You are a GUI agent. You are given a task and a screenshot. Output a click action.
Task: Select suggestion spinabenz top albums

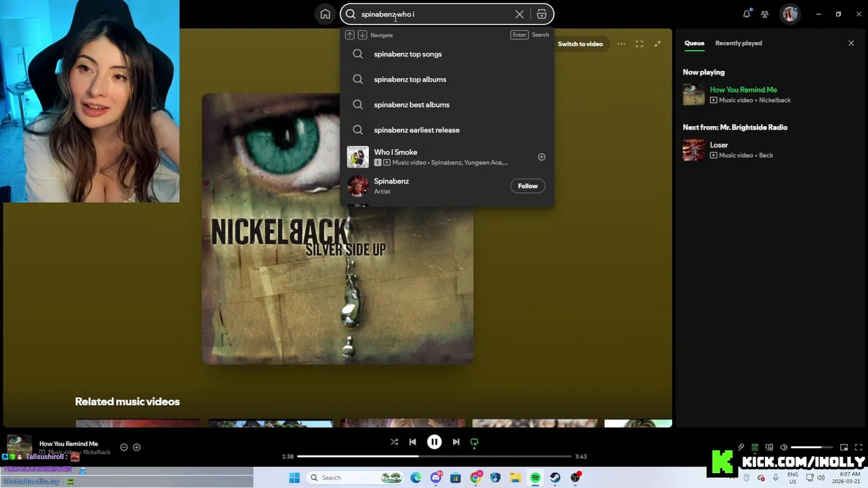(x=447, y=79)
